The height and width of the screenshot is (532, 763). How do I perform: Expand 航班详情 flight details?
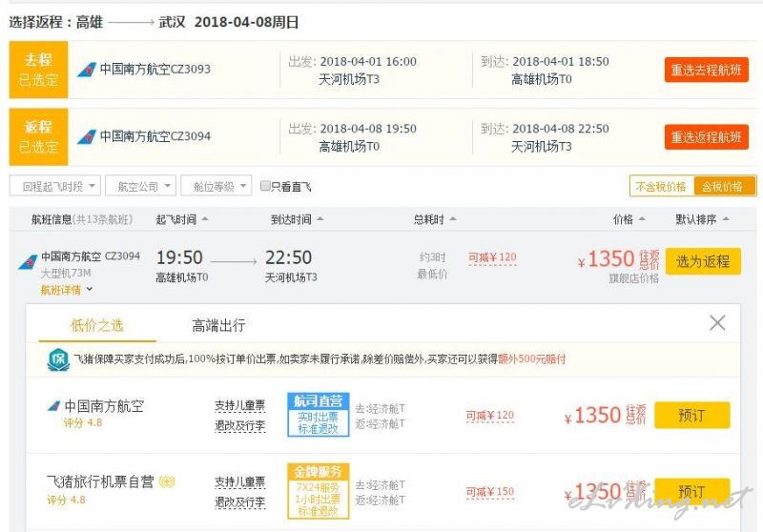tap(67, 290)
